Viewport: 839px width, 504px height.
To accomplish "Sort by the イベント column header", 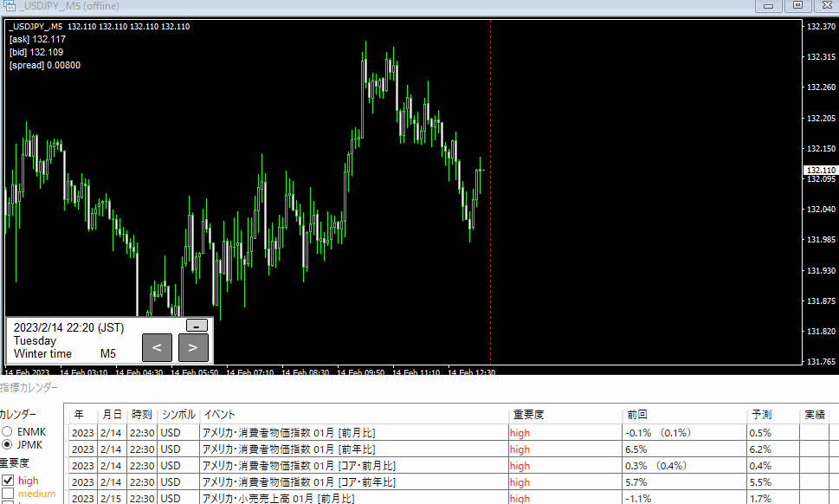I will point(218,415).
